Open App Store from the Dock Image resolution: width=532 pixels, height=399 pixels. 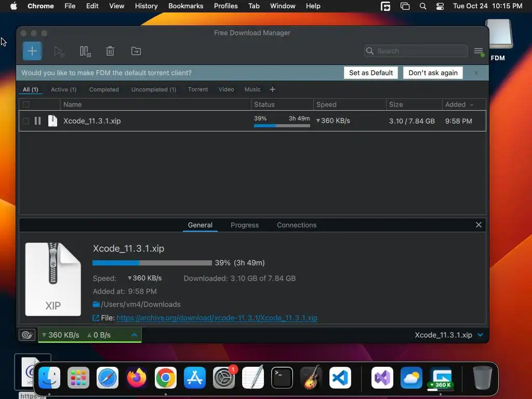[195, 378]
